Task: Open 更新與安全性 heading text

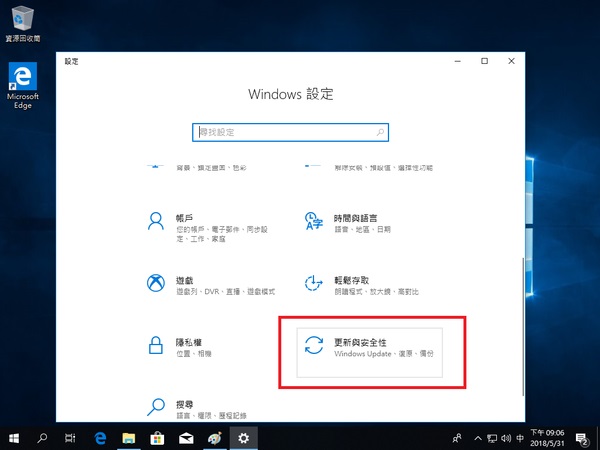Action: coord(360,342)
